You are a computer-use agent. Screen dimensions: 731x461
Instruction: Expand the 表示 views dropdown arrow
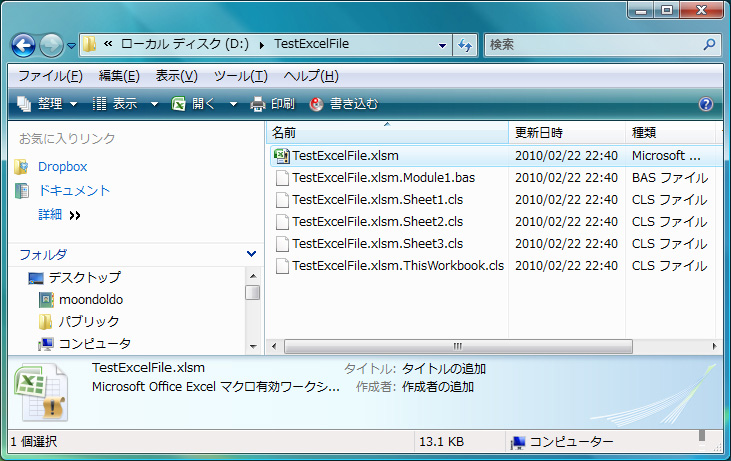click(x=154, y=104)
